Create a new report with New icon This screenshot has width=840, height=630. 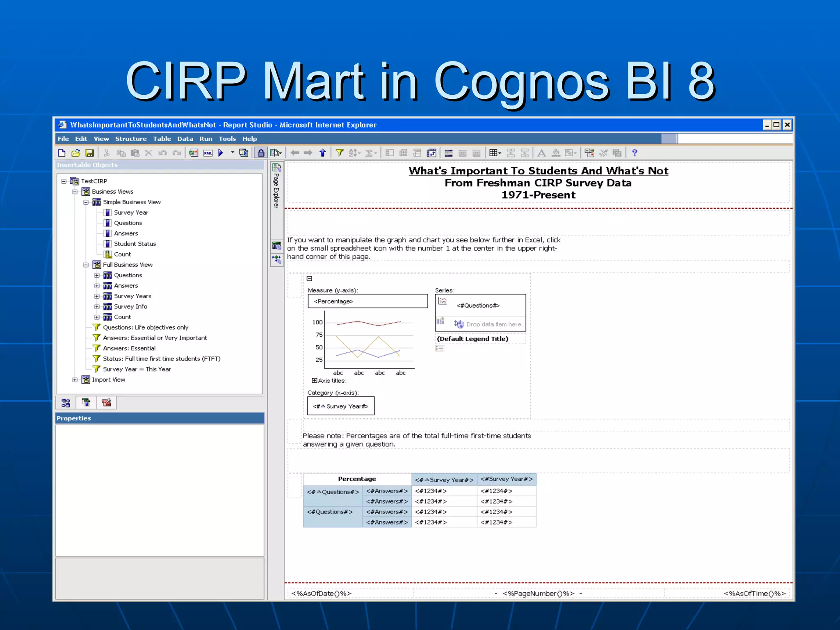[x=62, y=153]
